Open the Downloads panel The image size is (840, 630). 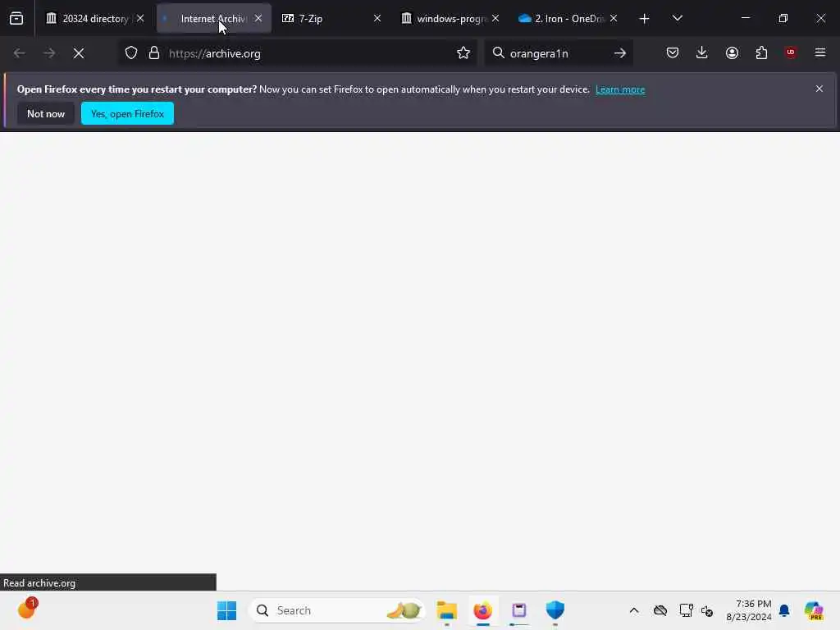(702, 53)
